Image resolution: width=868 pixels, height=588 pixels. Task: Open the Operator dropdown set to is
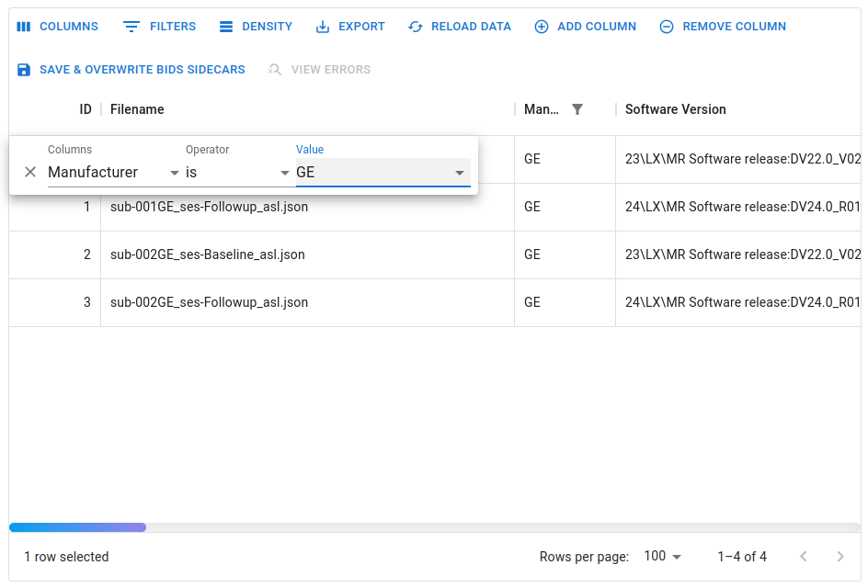coord(238,172)
